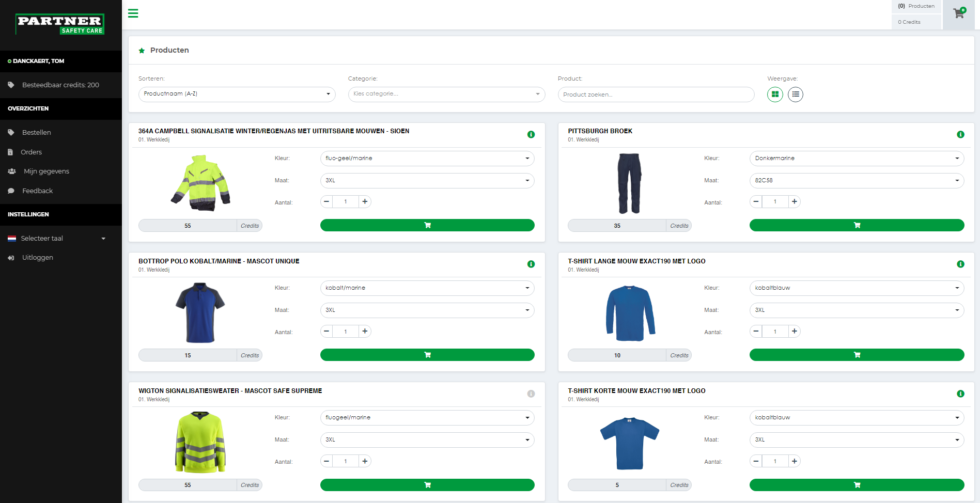
Task: Show info for T-shirt Korte Mouw
Action: tap(960, 394)
